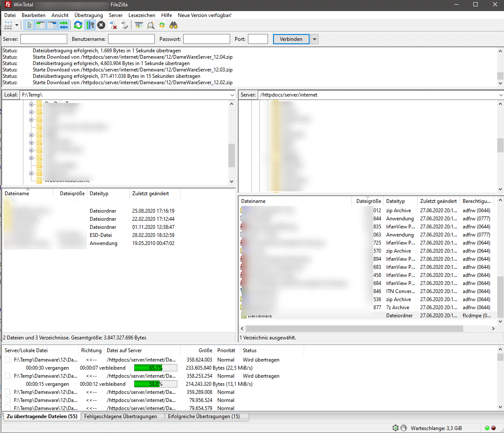Click the disconnect from server icon
Screen dimensions: 504x433
(113, 26)
